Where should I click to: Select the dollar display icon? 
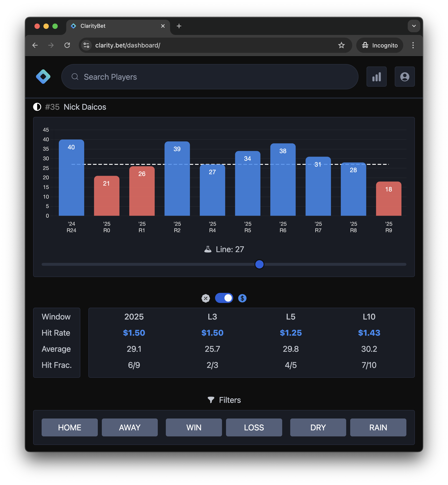[242, 298]
